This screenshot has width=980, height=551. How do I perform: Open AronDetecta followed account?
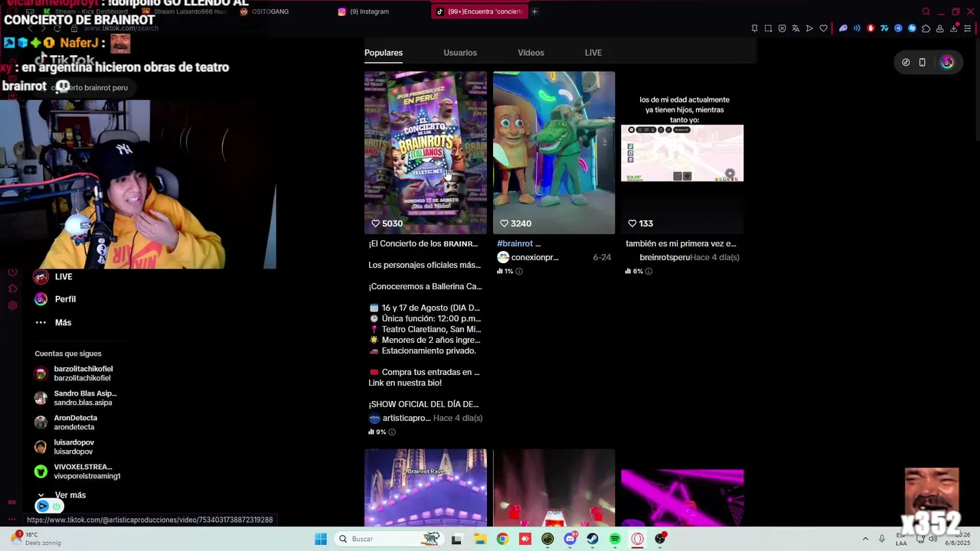66,422
